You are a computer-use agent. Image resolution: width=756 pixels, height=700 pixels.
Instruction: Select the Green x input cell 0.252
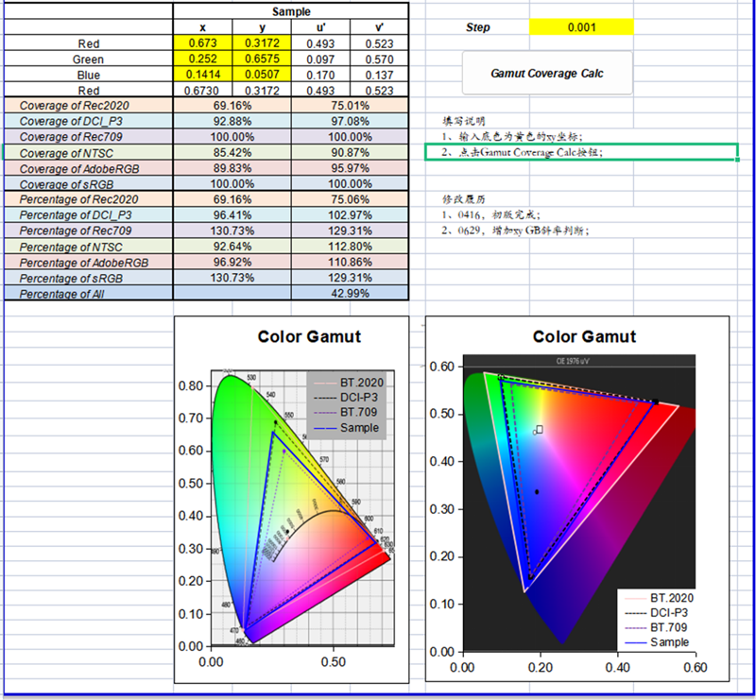[x=203, y=59]
